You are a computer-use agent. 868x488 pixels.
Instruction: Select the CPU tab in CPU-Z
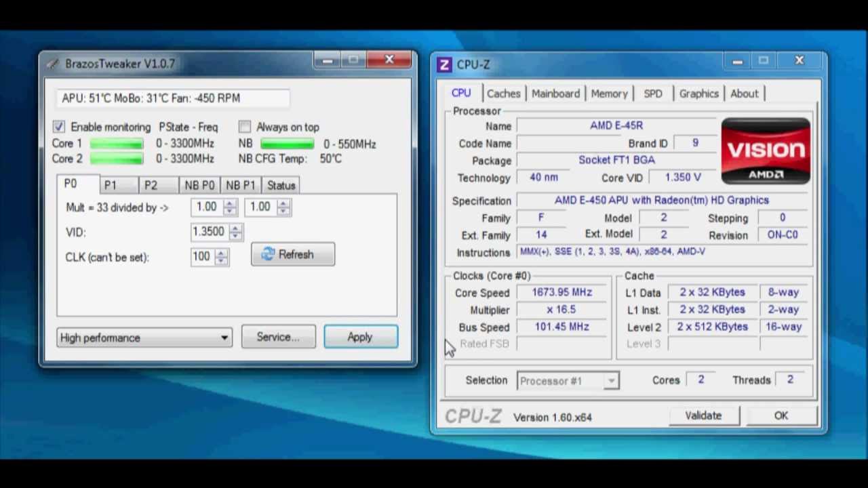coord(461,93)
